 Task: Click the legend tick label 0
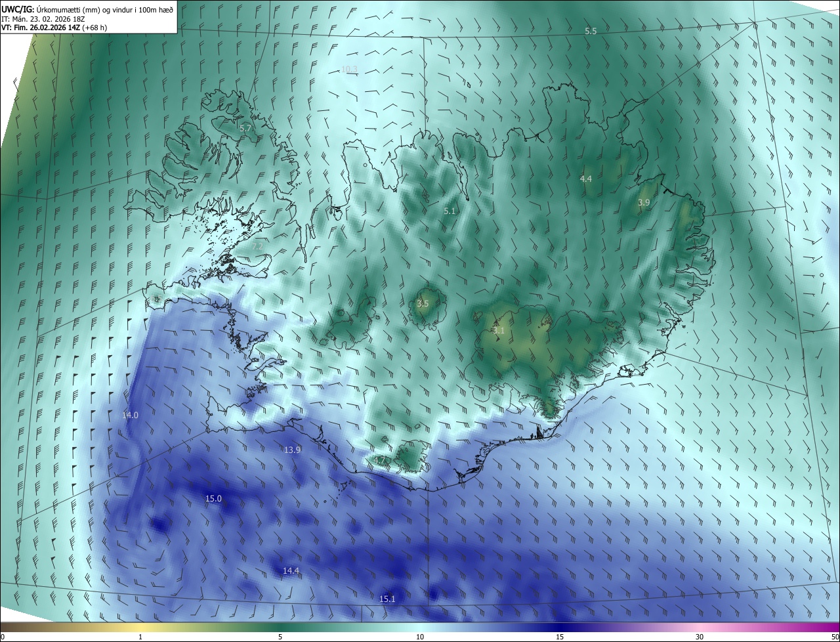[3, 637]
